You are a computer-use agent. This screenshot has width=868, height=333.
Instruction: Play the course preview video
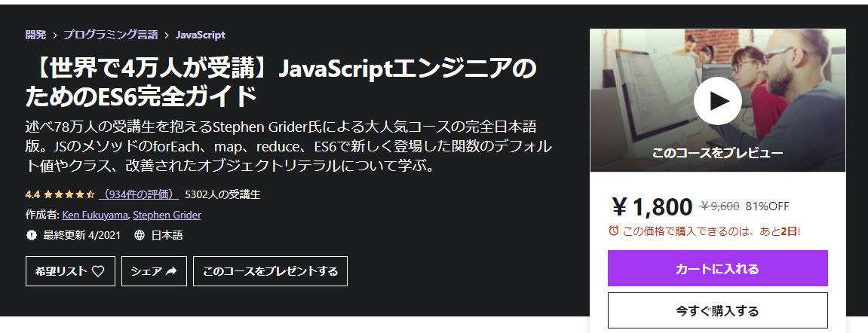click(x=717, y=101)
